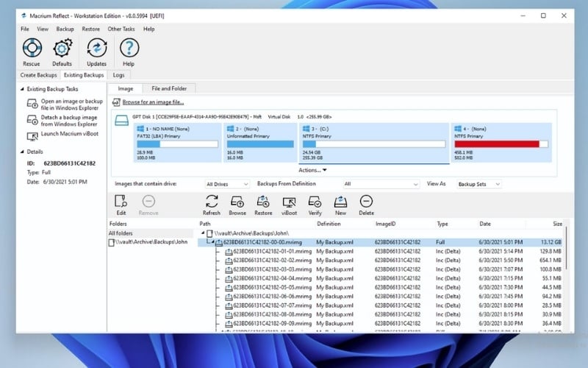Click the Restore image icon

(263, 202)
